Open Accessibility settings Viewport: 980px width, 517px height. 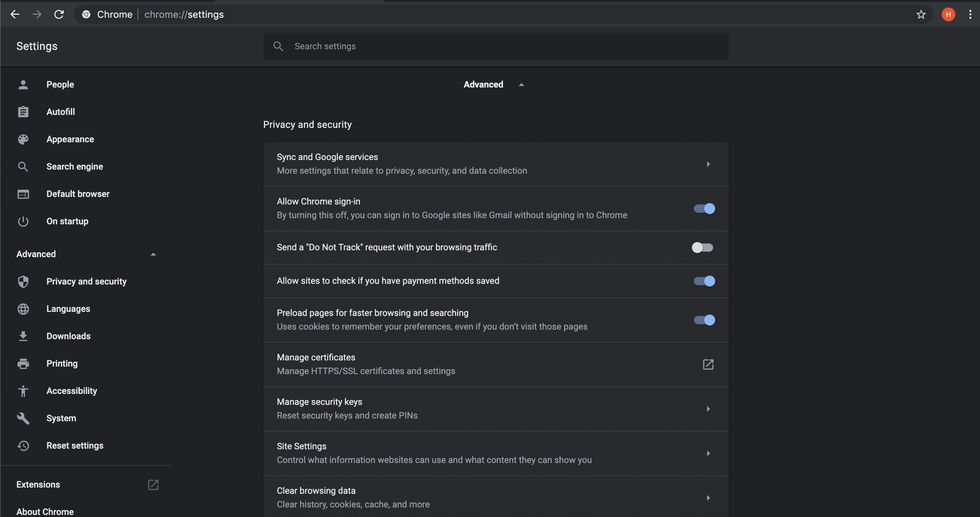point(72,391)
